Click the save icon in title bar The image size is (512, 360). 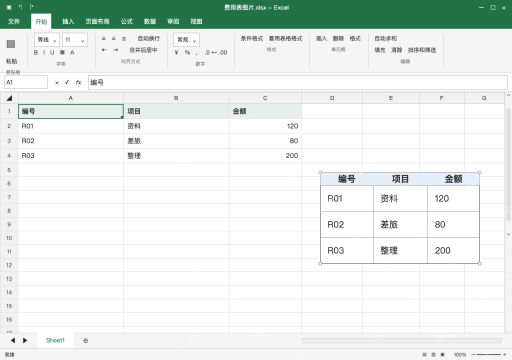click(9, 7)
